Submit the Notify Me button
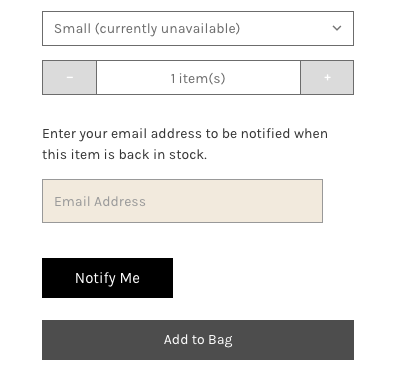407x372 pixels. click(107, 278)
